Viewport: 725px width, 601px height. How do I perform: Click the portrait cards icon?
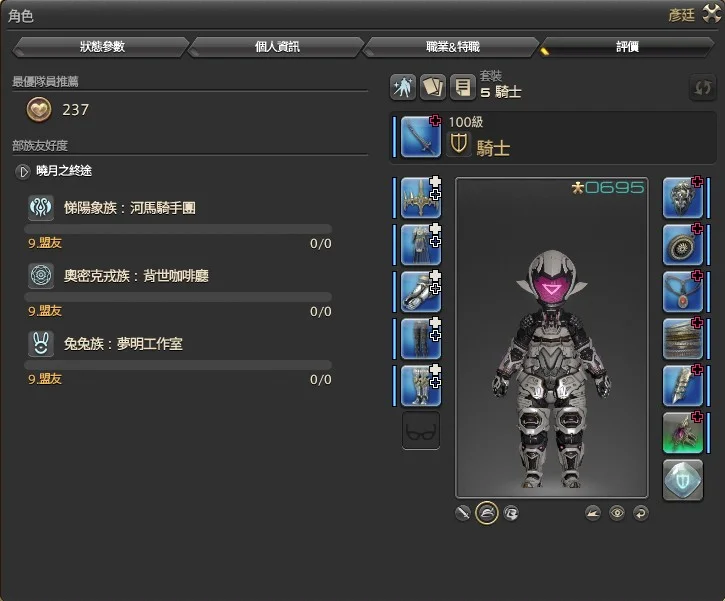[x=432, y=87]
